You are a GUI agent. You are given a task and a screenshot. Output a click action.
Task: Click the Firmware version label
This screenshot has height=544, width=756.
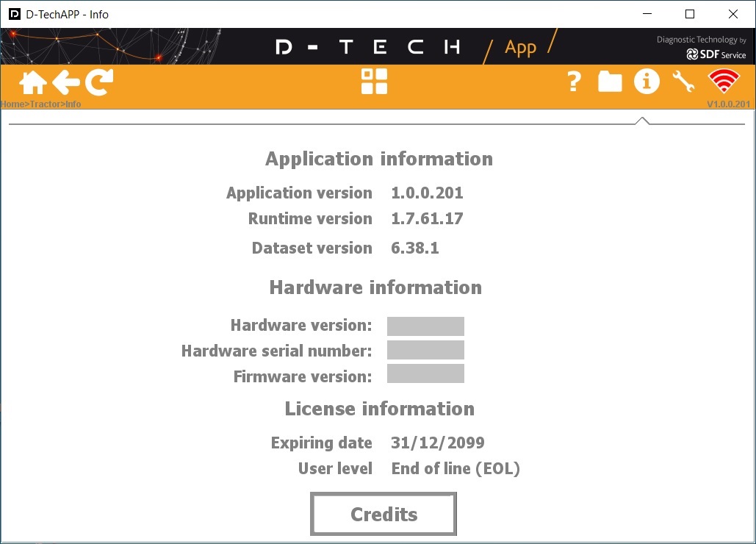click(x=303, y=376)
